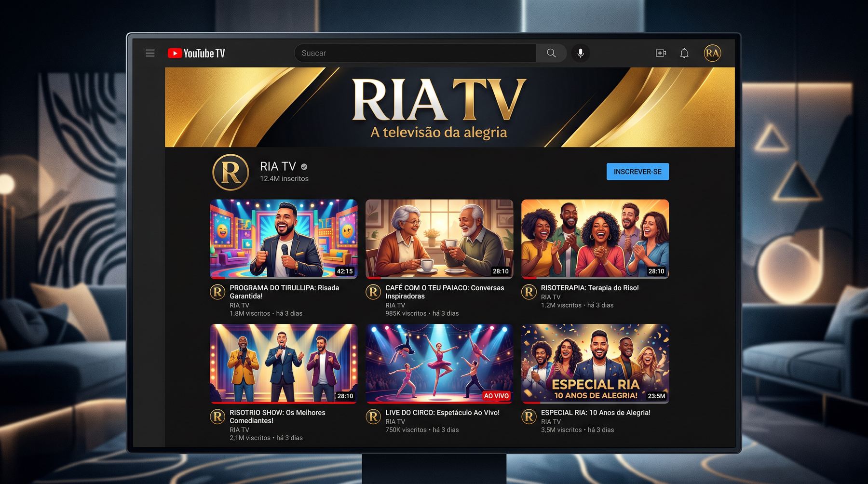Viewport: 868px width, 484px height.
Task: Open notifications bell
Action: (684, 53)
